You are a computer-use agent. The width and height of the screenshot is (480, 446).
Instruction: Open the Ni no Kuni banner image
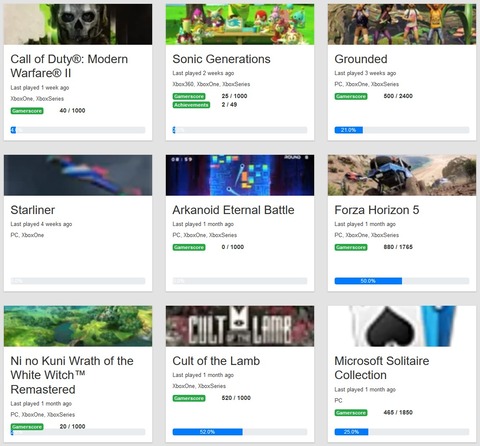[x=78, y=326]
